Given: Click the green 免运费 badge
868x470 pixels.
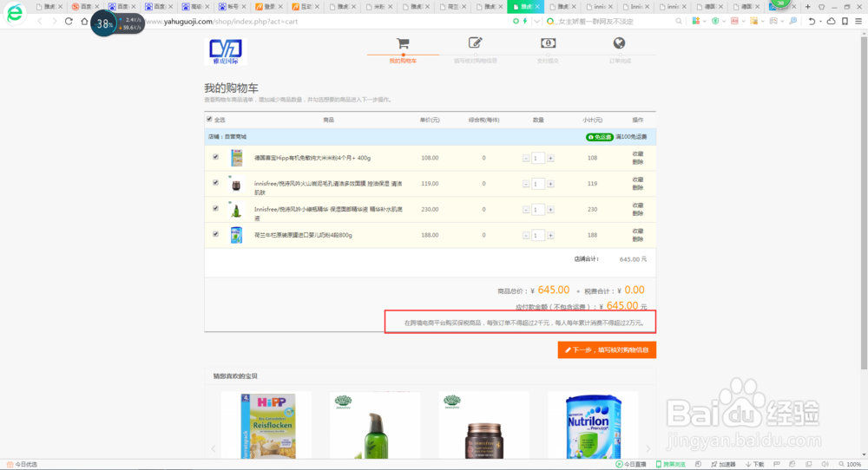Looking at the screenshot, I should pos(600,136).
